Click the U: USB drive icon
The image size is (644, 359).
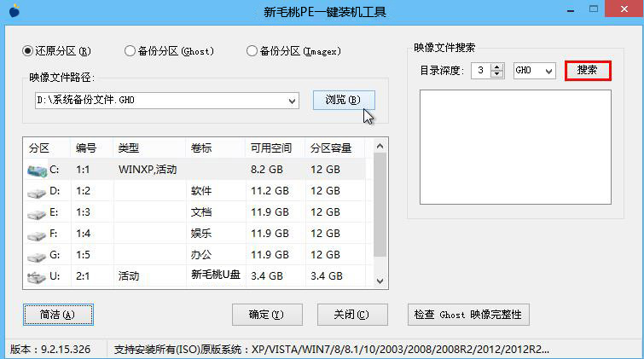pos(37,277)
